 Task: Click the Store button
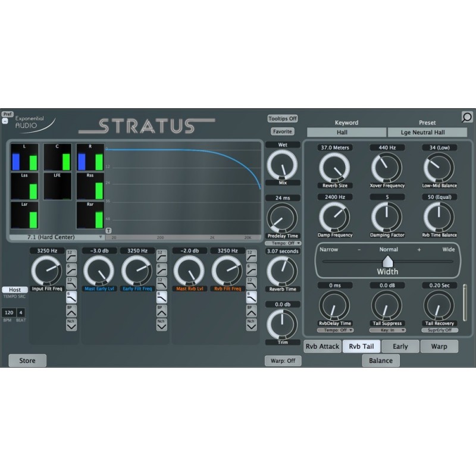27,361
